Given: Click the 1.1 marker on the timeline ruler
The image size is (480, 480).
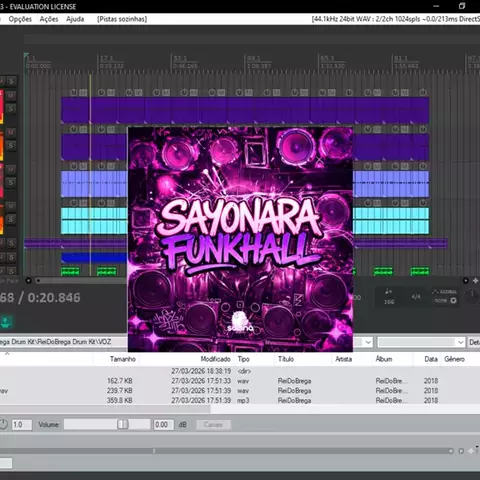Looking at the screenshot, I should click(x=31, y=58).
